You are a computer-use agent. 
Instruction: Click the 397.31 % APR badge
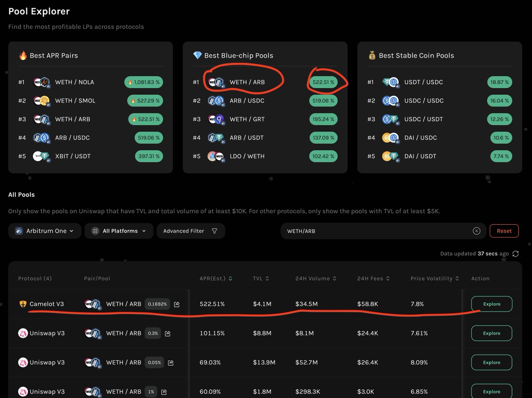[x=149, y=156]
